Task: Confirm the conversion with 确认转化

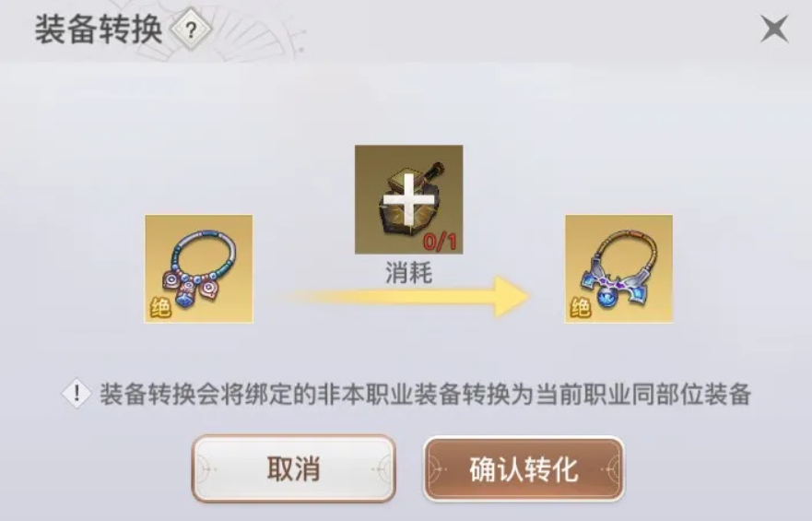Action: (x=524, y=468)
